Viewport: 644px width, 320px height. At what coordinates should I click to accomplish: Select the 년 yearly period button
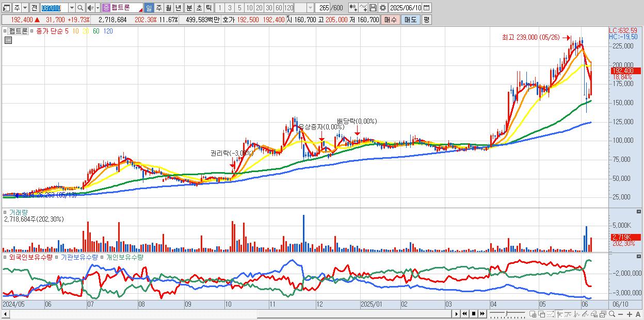[178, 8]
